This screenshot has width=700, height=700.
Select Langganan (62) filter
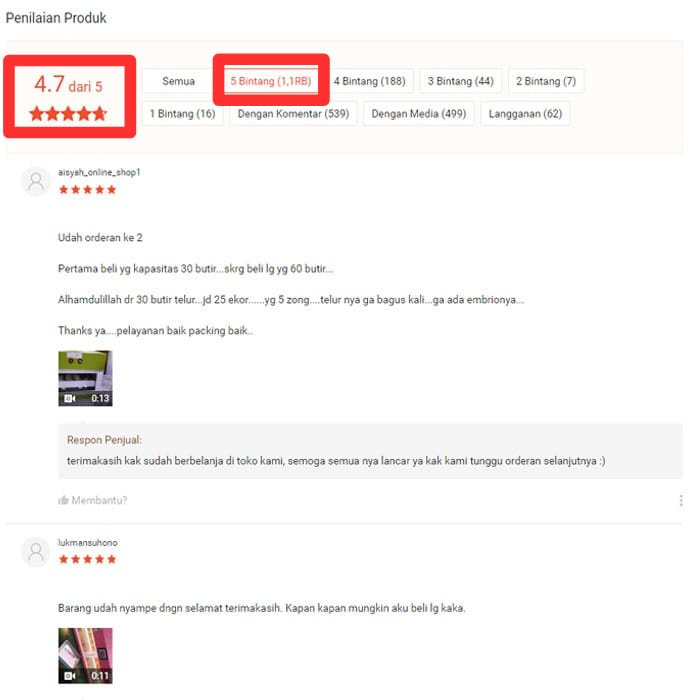point(525,114)
